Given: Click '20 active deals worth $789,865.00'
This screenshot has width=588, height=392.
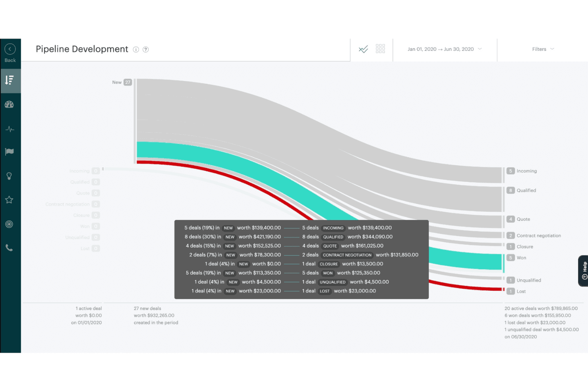Looking at the screenshot, I should pos(541,309).
